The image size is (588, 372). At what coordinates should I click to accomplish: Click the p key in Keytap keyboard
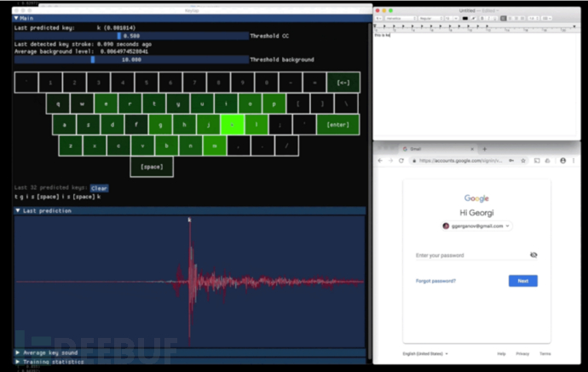pyautogui.click(x=274, y=103)
